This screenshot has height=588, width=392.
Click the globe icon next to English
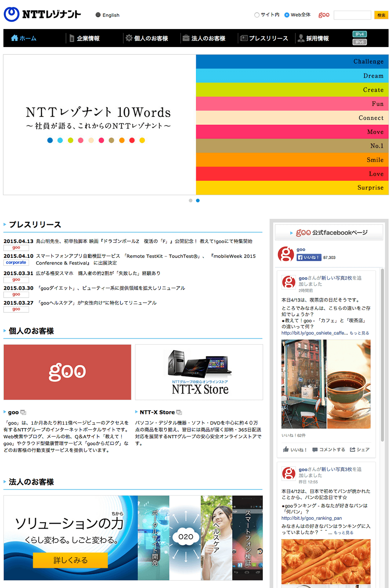click(x=98, y=15)
